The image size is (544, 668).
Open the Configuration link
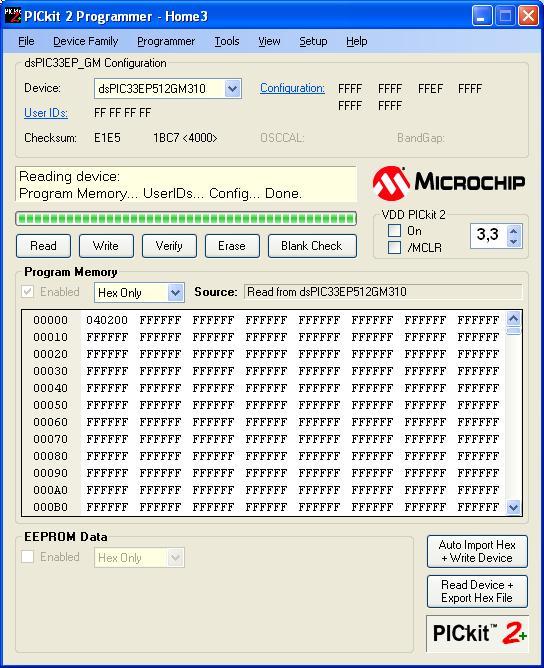tap(292, 88)
